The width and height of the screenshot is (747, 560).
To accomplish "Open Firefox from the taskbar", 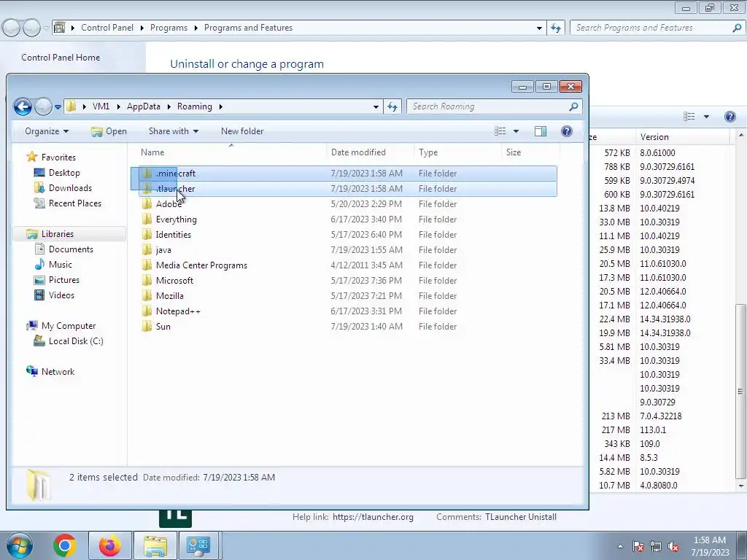I will 109,545.
